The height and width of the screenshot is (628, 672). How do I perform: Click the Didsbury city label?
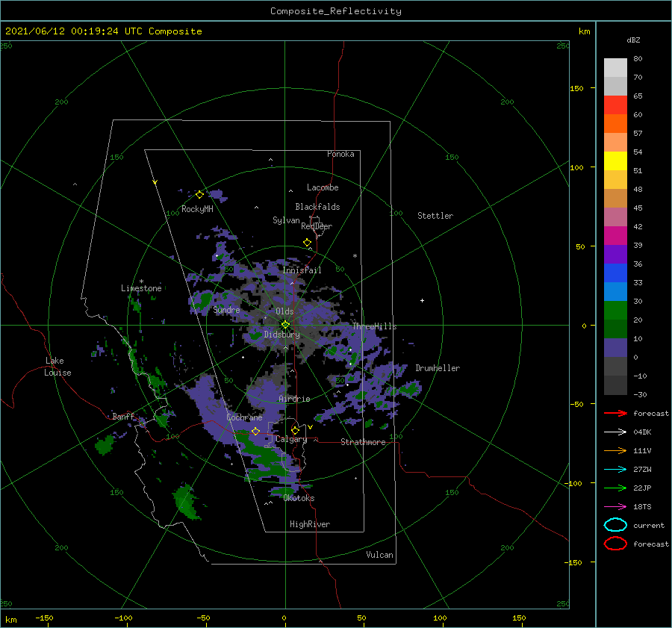[x=281, y=335]
